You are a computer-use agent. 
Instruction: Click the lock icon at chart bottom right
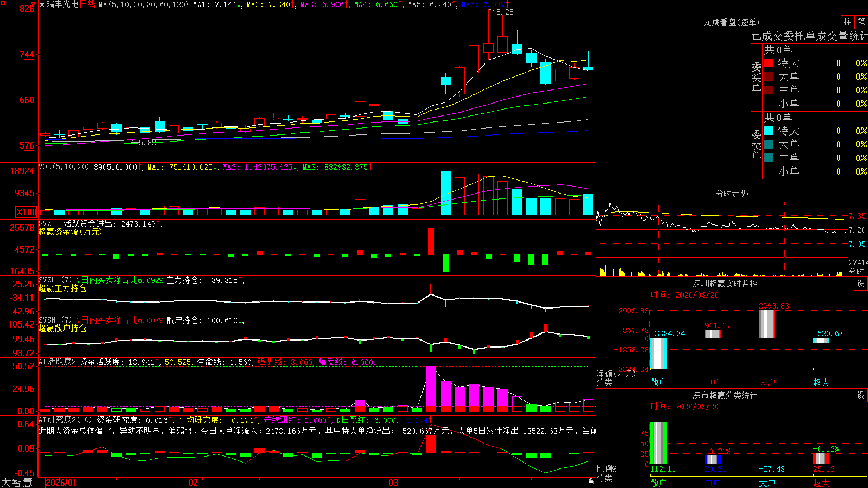[x=591, y=481]
